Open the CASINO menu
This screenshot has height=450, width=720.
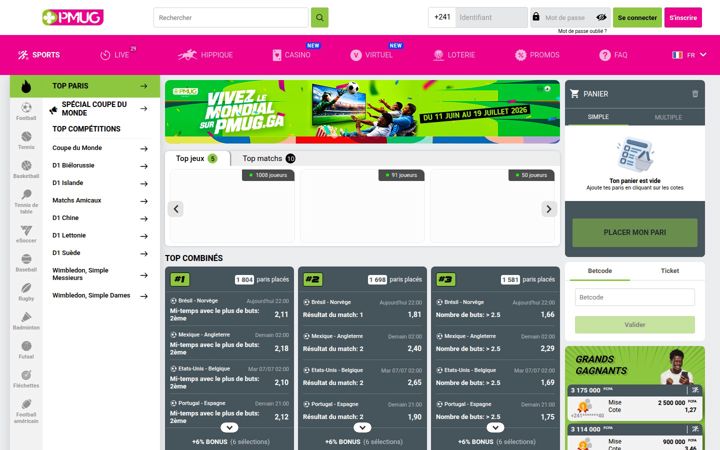[x=292, y=55]
